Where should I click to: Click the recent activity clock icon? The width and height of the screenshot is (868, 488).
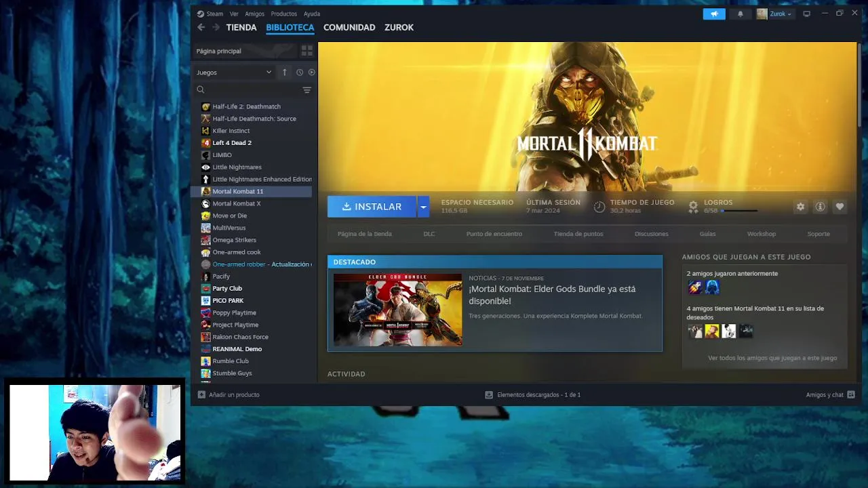click(300, 73)
